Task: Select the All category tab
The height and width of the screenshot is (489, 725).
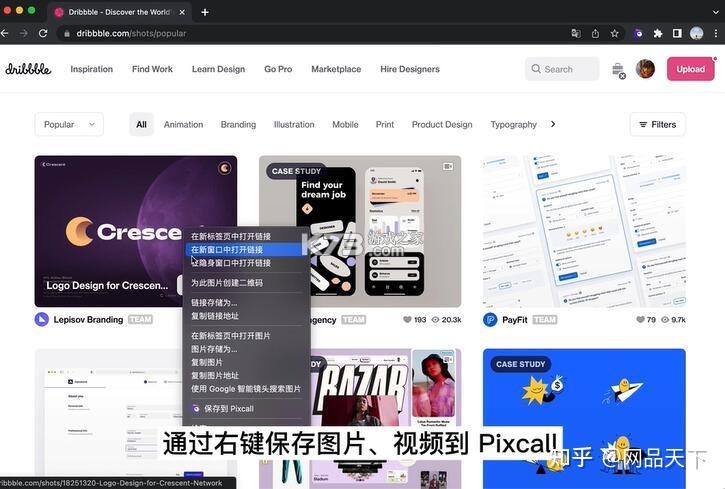Action: click(141, 124)
